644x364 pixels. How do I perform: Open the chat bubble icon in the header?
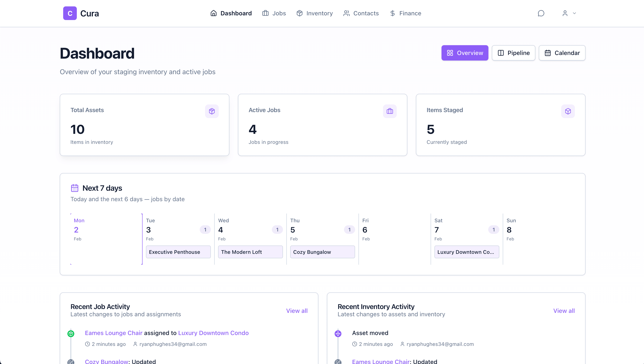click(541, 13)
